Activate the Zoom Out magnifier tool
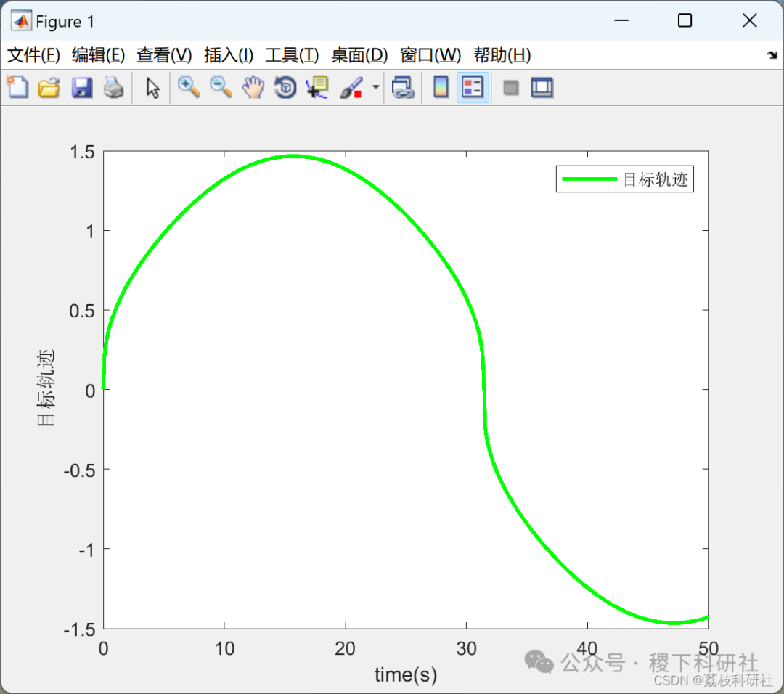 [x=221, y=88]
